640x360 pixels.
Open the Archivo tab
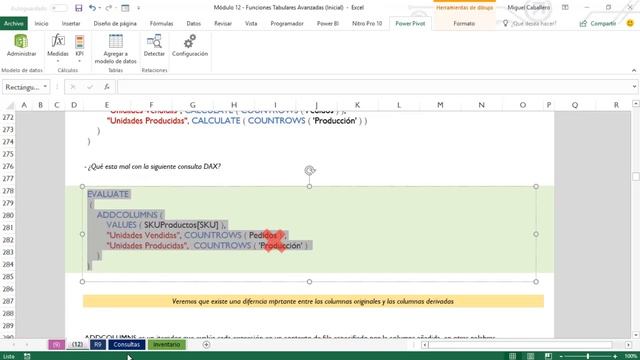pos(13,23)
